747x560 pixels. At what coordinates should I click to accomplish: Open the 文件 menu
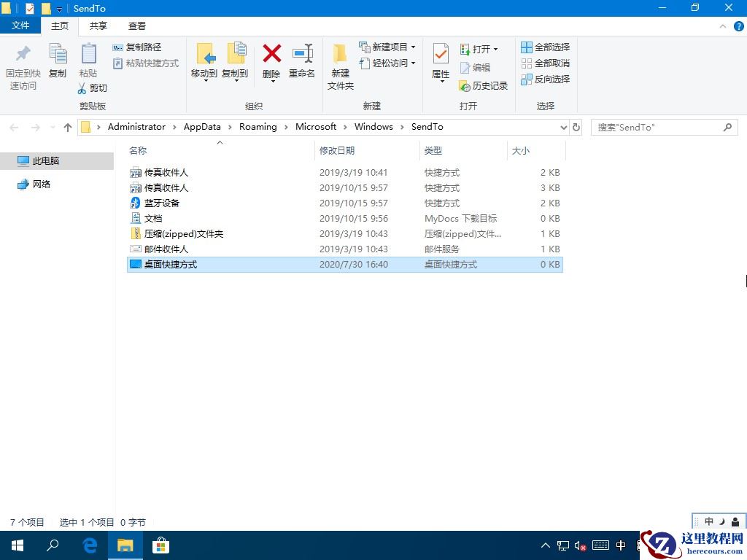(x=21, y=26)
